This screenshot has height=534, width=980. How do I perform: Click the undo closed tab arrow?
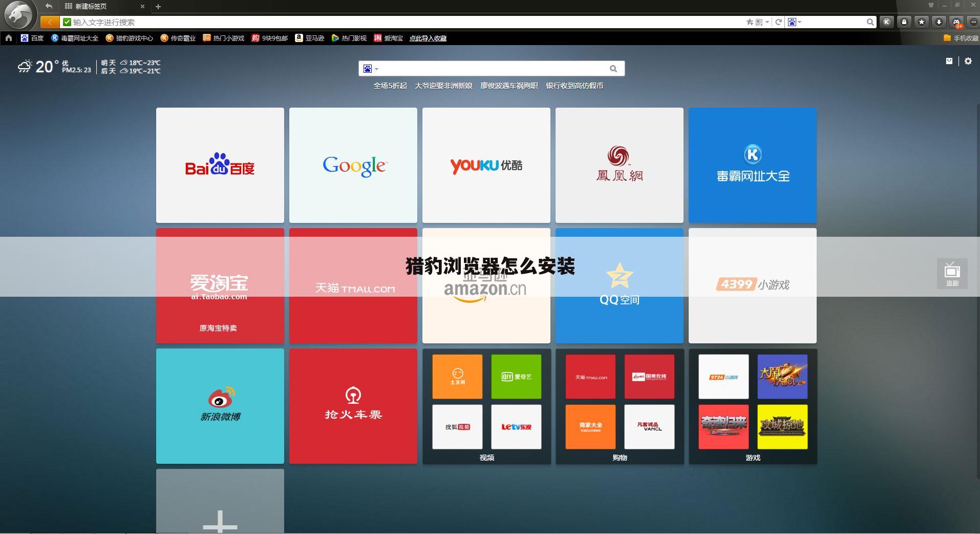coord(49,6)
